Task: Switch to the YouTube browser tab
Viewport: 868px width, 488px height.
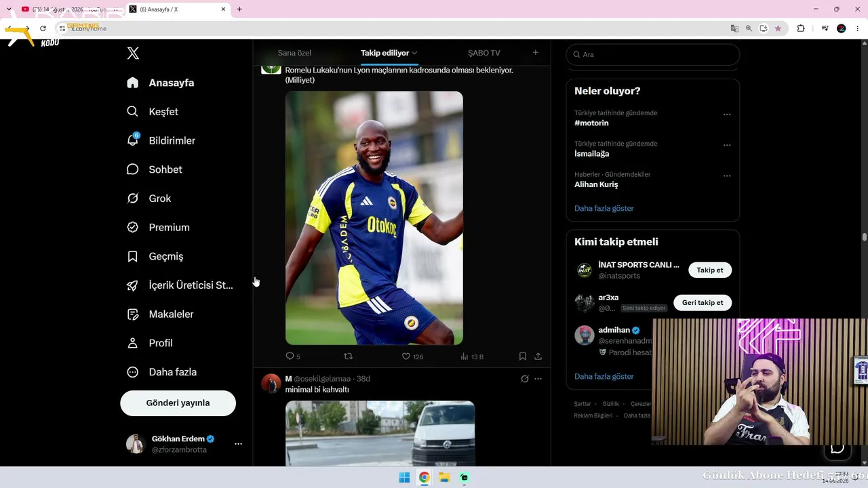Action: point(69,9)
